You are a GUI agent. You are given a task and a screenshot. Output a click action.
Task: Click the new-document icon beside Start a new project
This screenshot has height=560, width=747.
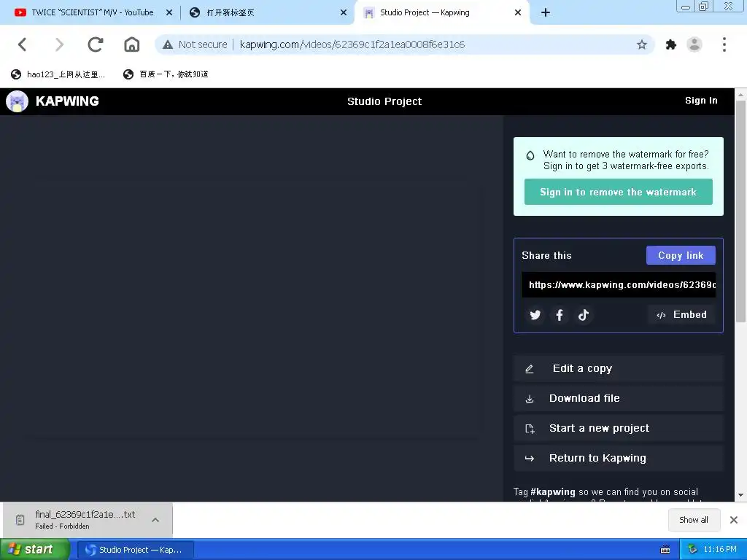click(x=530, y=429)
